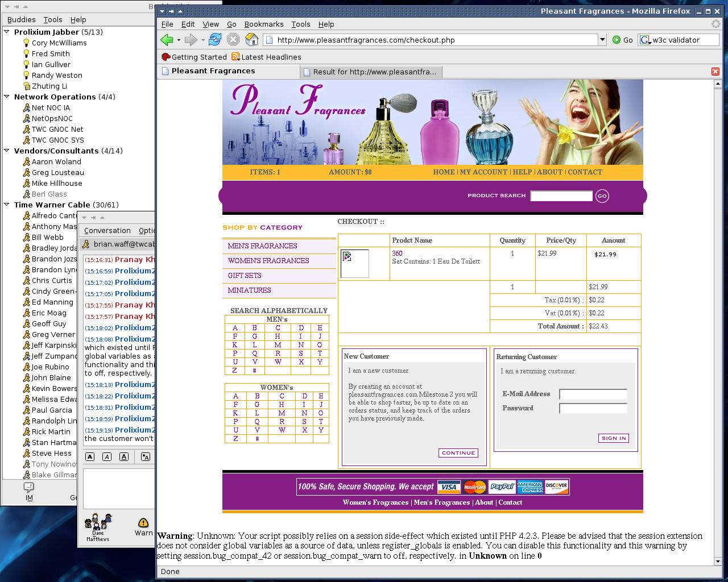The height and width of the screenshot is (582, 728).
Task: Click the MINIATURES category link
Action: 249,290
